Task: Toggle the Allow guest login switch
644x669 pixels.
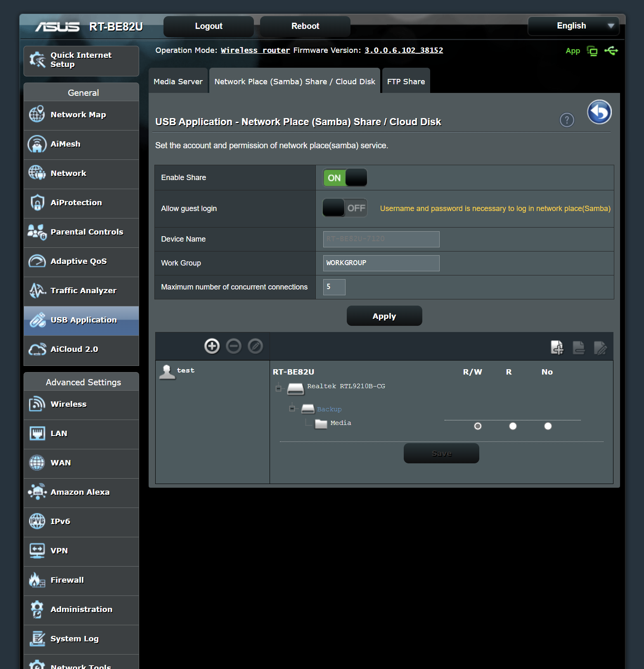Action: tap(345, 208)
